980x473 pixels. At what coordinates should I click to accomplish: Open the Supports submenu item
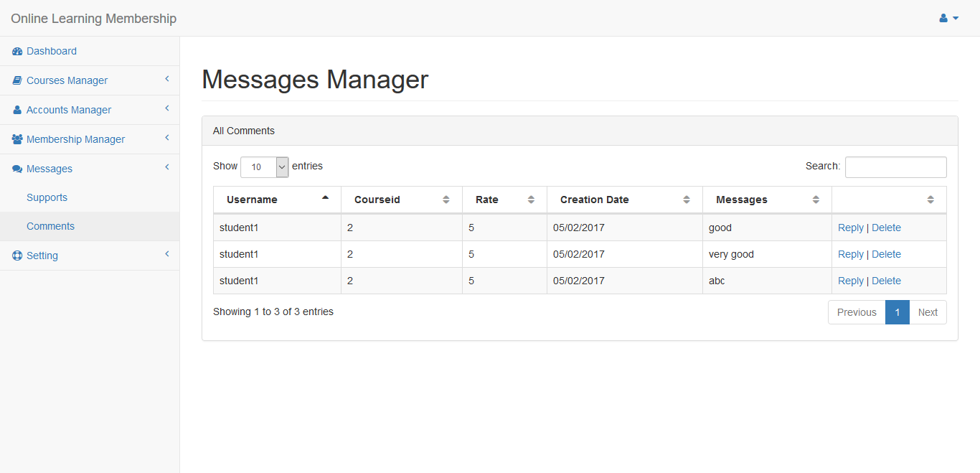(47, 197)
